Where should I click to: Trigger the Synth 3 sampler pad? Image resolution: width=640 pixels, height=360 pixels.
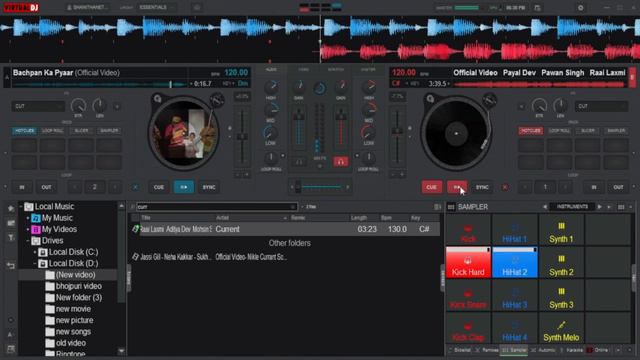point(561,295)
